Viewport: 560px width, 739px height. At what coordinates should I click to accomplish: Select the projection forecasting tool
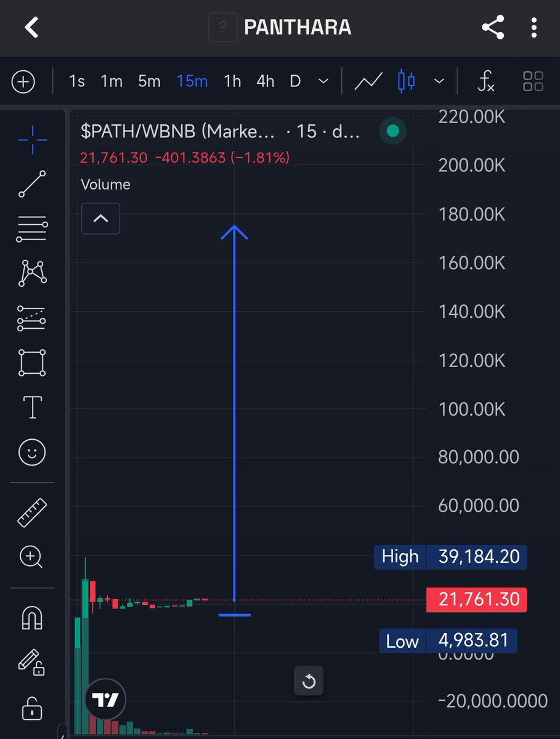coord(32,318)
